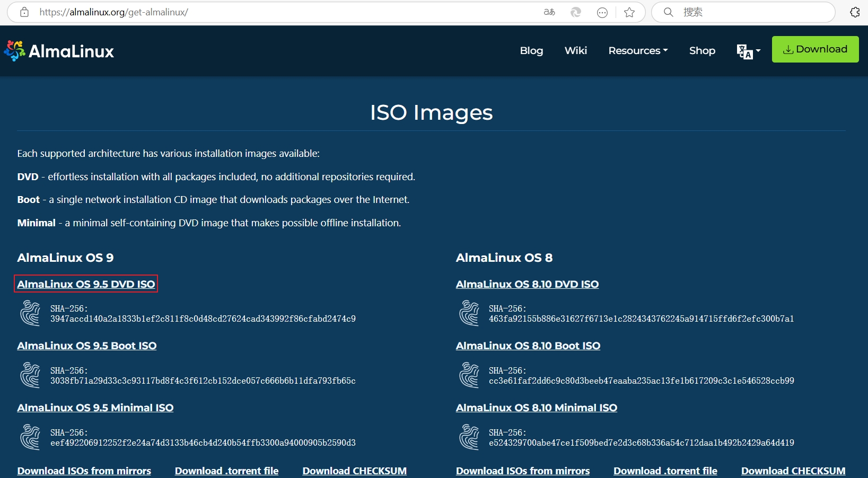Screen dimensions: 868x478
Task: Click the ISO Images page title
Action: click(432, 112)
